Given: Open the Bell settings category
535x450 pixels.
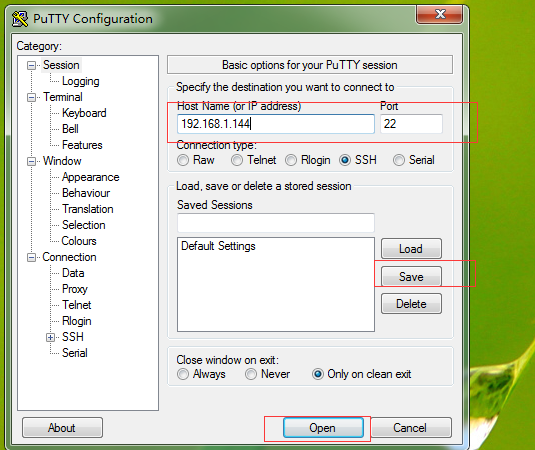Looking at the screenshot, I should (x=70, y=129).
